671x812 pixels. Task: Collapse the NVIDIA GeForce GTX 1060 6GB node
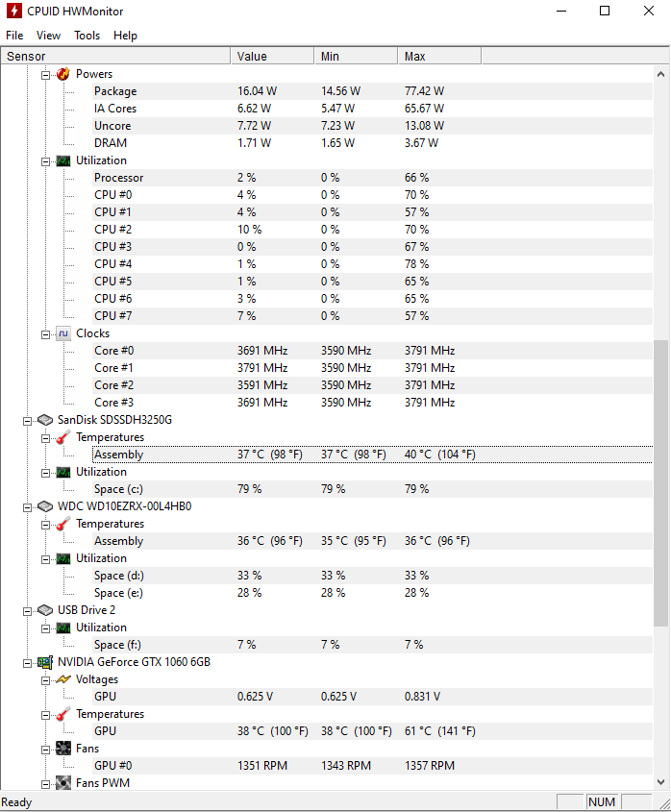pos(28,663)
